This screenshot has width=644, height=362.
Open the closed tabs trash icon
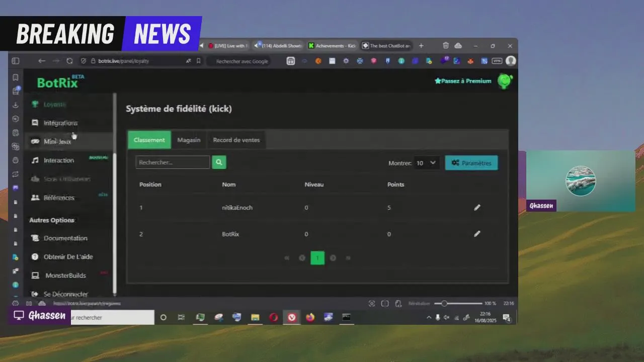[x=446, y=46]
